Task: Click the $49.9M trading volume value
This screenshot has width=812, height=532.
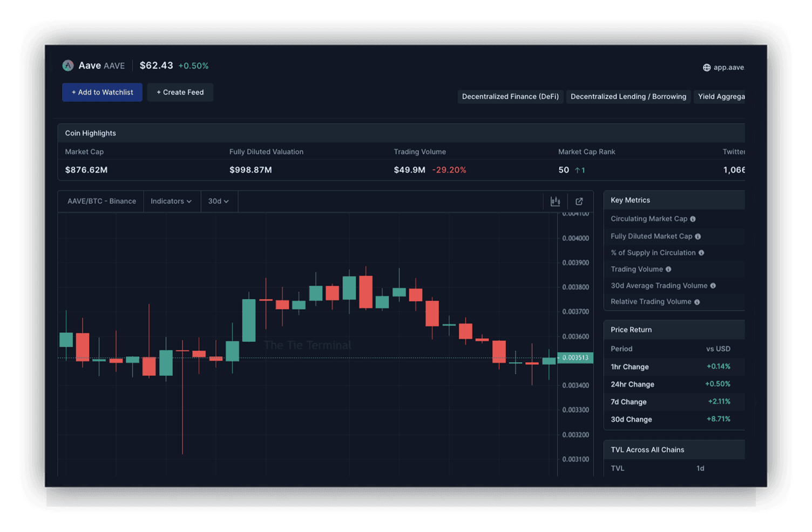Action: [410, 170]
